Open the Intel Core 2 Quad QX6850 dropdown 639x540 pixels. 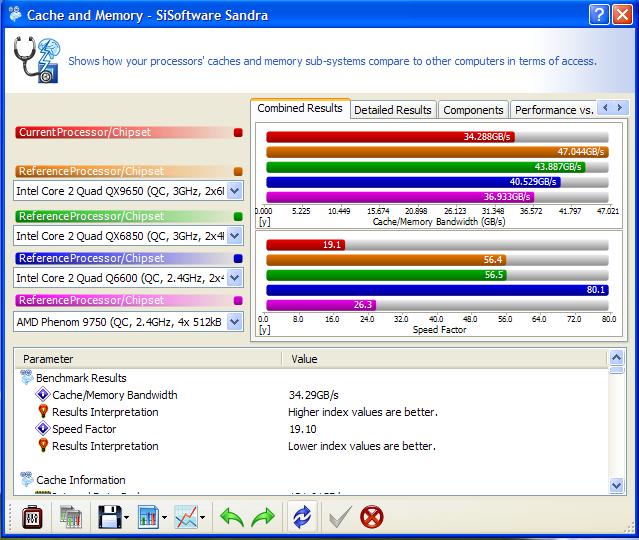pyautogui.click(x=235, y=236)
